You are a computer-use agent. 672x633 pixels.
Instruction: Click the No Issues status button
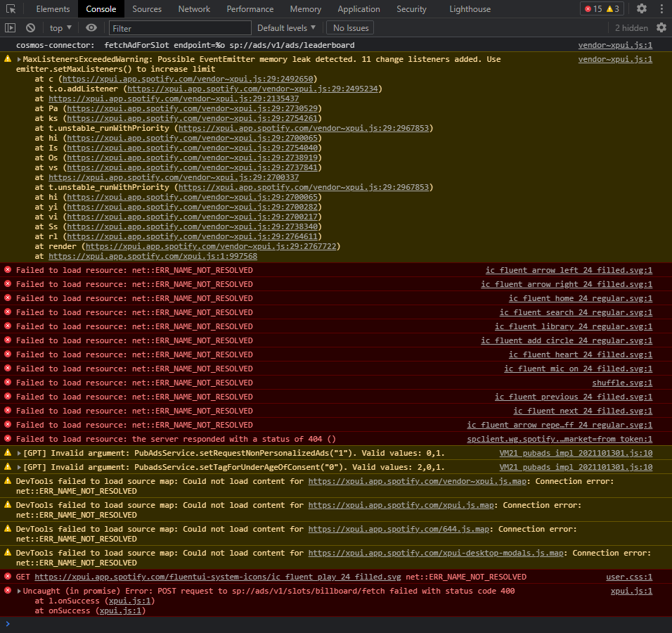coord(349,27)
